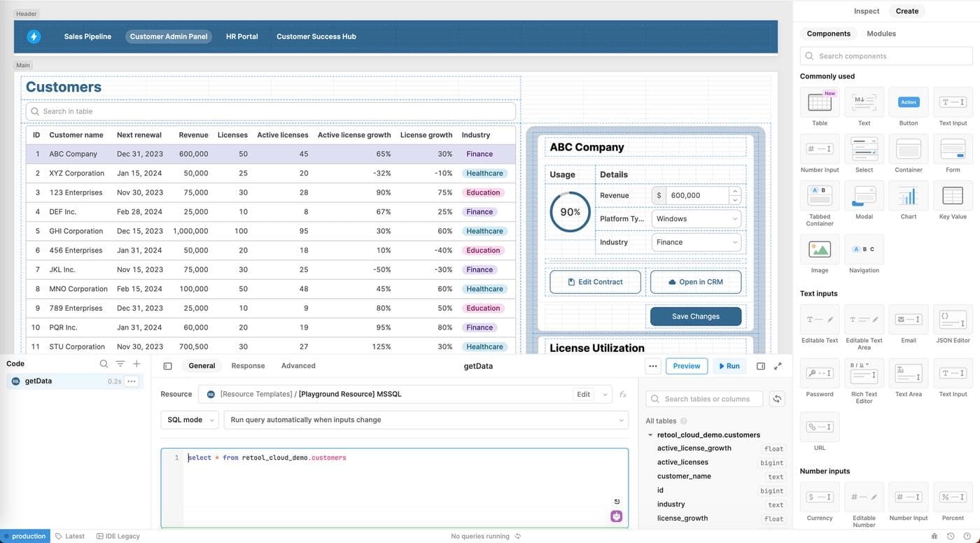Add a new query with the plus icon

tap(136, 364)
